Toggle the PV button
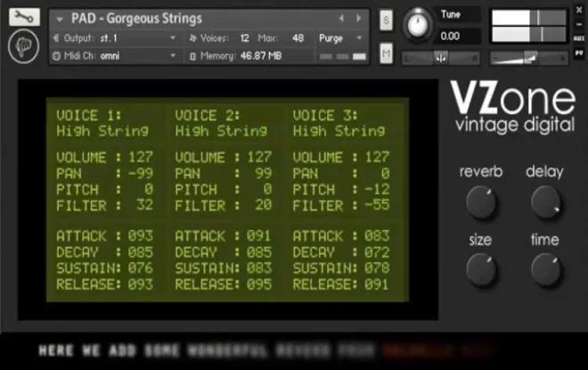The width and height of the screenshot is (588, 370). [579, 53]
